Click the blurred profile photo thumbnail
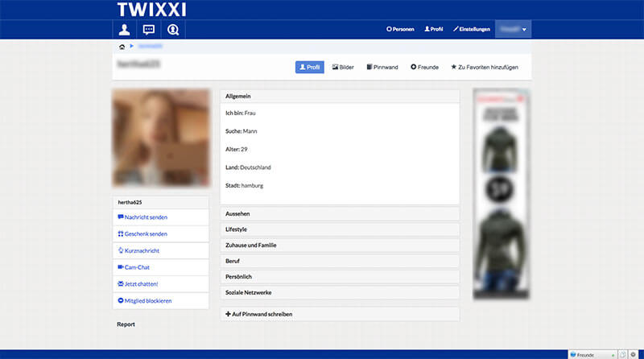This screenshot has height=359, width=644. (160, 138)
